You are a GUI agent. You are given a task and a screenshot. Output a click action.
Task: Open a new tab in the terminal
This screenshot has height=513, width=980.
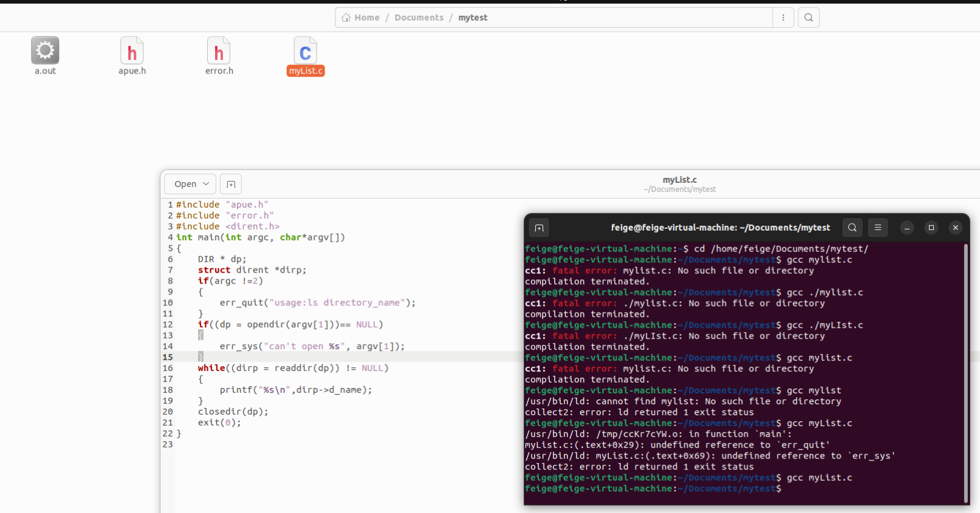tap(539, 228)
